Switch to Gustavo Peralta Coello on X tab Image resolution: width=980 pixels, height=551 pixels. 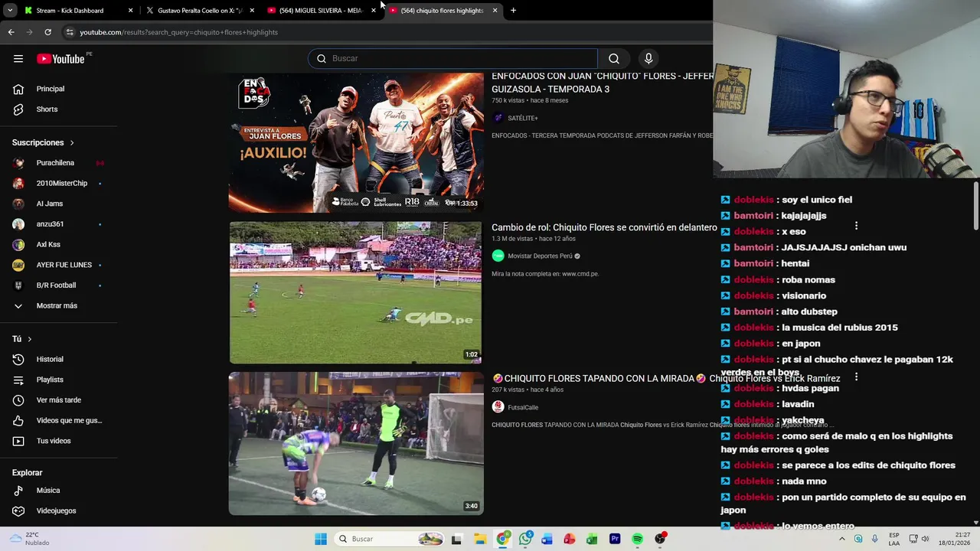pyautogui.click(x=201, y=11)
